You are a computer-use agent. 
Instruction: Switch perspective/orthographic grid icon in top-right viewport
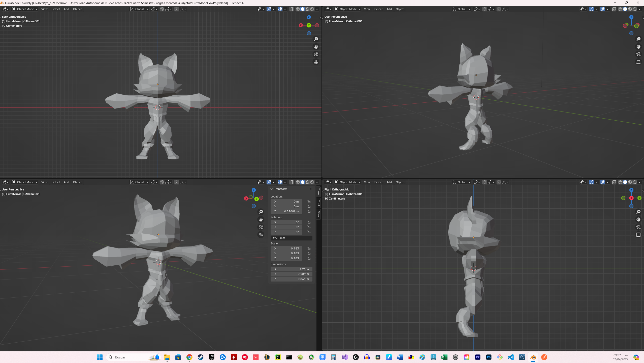pos(638,62)
